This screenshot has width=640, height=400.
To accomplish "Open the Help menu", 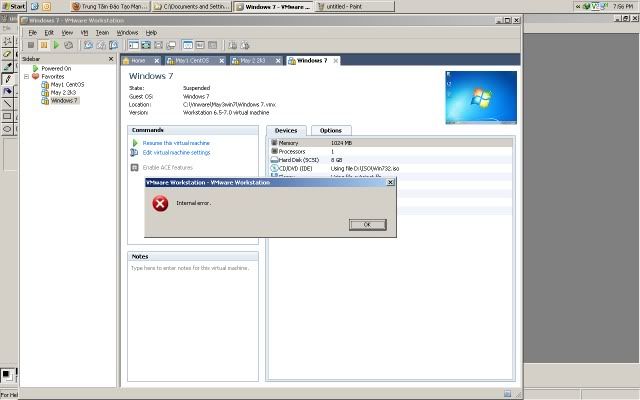I will click(x=151, y=33).
